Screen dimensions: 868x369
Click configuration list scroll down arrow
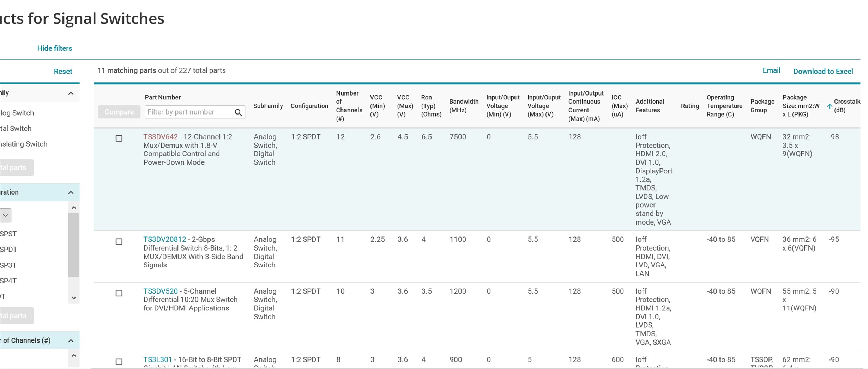pyautogui.click(x=74, y=298)
